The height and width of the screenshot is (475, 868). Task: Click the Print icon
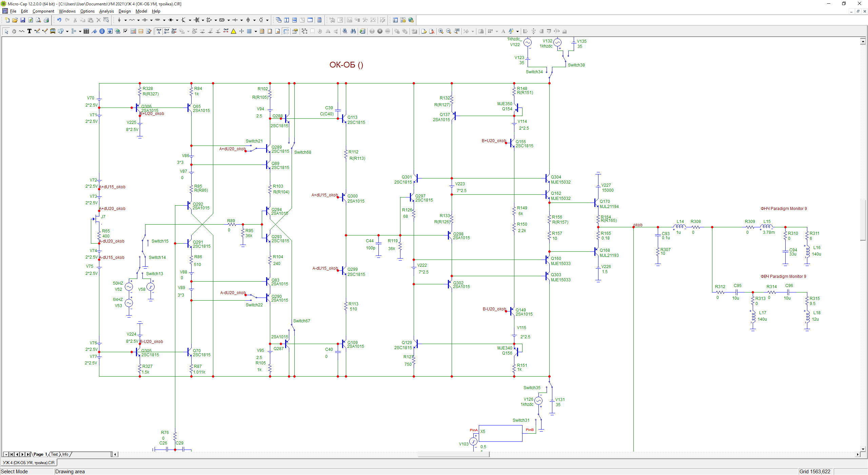pyautogui.click(x=46, y=20)
